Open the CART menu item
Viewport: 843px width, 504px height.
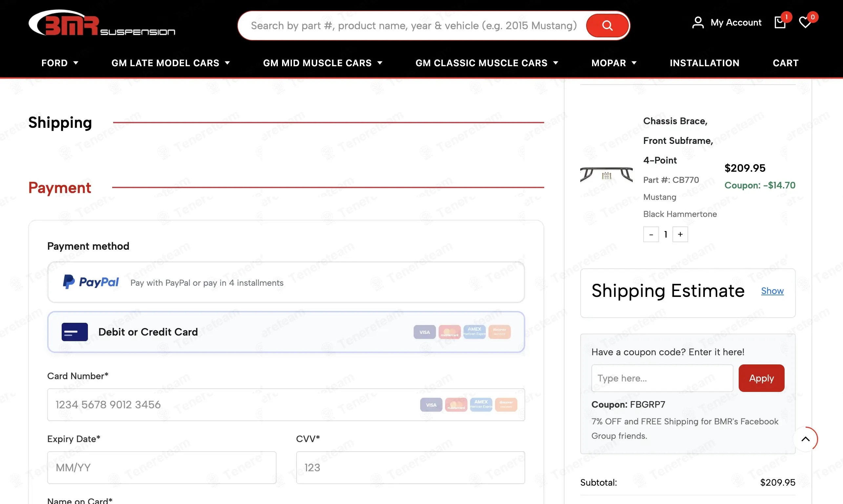pos(785,63)
